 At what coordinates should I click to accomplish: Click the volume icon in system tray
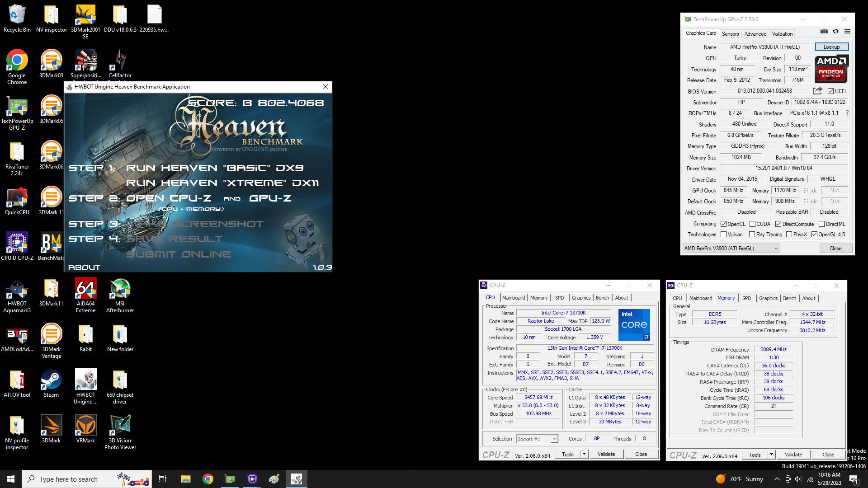pos(798,479)
